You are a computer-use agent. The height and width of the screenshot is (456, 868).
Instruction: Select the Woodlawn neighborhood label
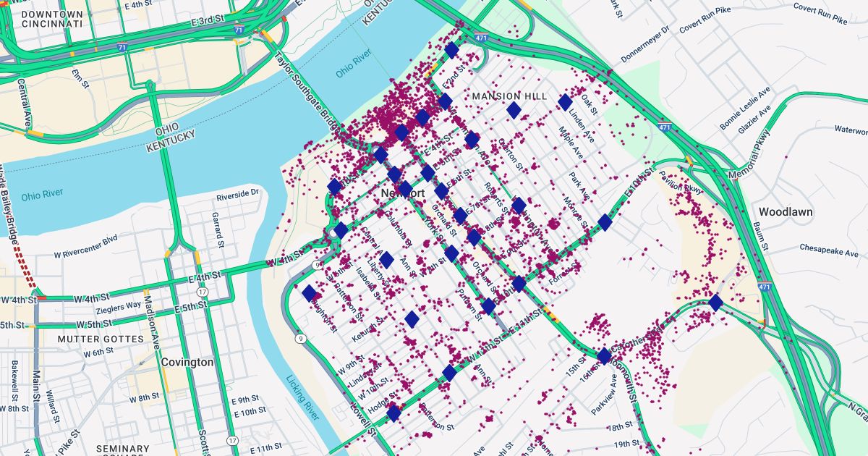point(785,212)
